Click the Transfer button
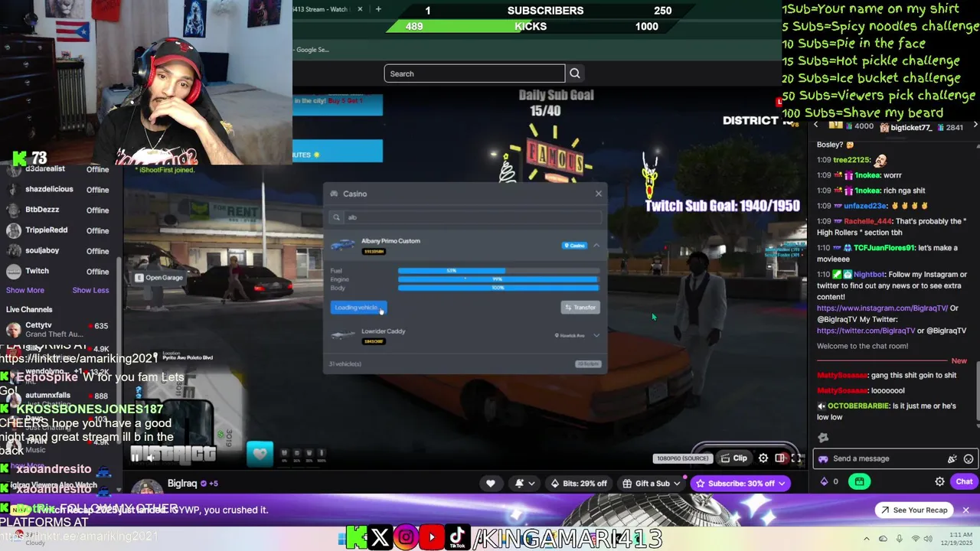The image size is (980, 551). 580,308
